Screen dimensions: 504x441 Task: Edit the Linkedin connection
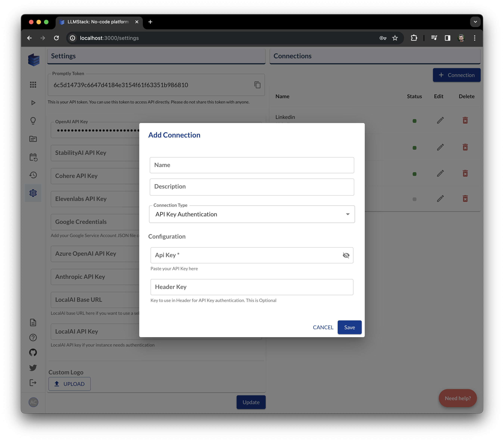click(440, 120)
